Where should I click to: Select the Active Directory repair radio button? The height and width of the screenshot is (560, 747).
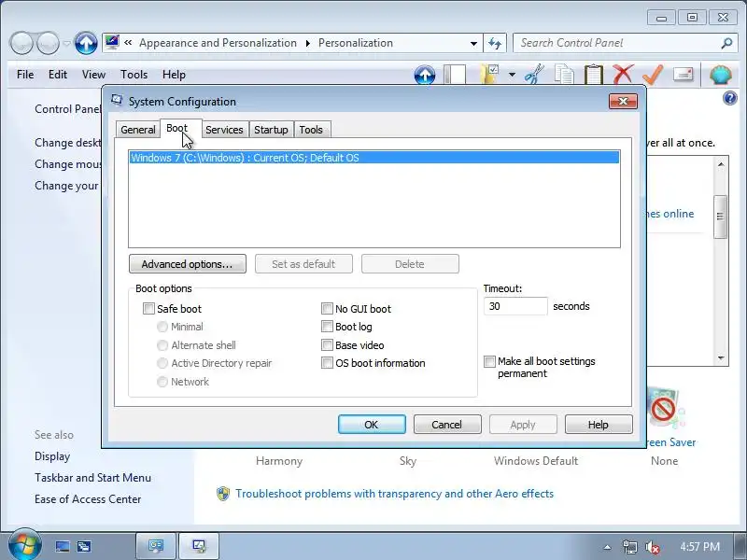(162, 363)
